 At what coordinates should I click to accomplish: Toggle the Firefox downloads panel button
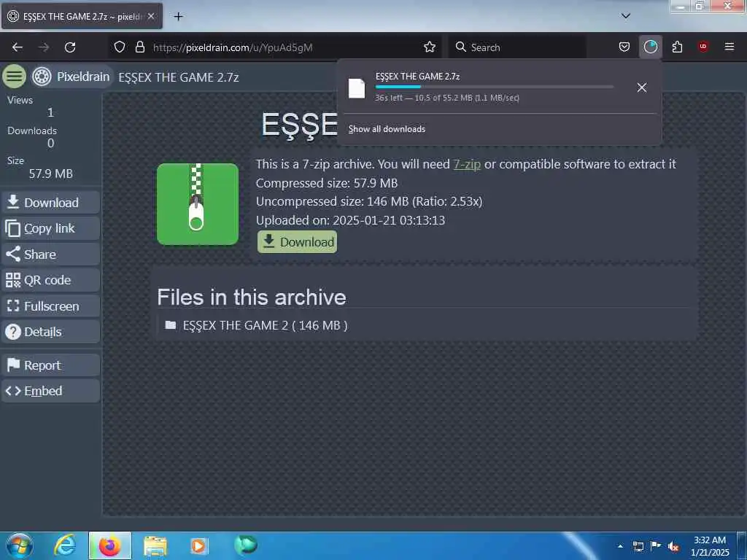[x=650, y=47]
